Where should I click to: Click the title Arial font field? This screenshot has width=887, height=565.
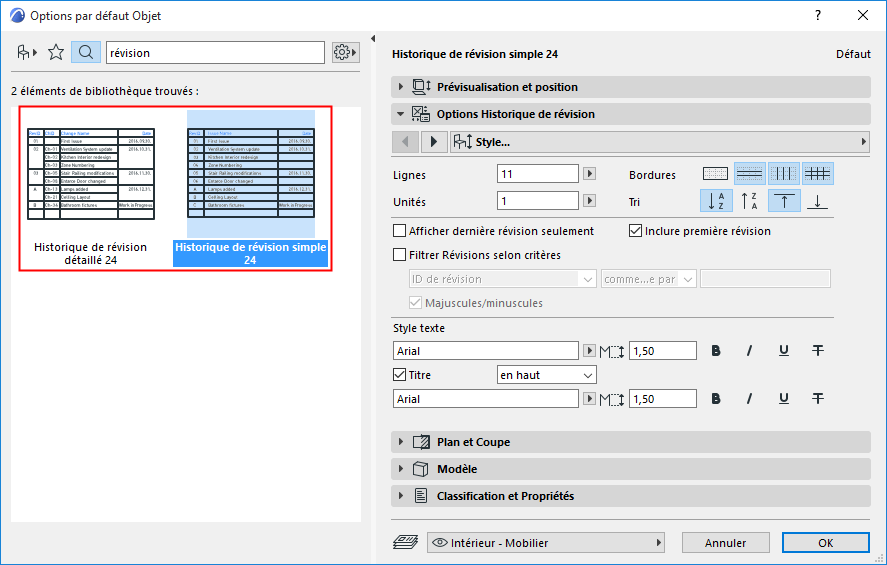click(485, 399)
